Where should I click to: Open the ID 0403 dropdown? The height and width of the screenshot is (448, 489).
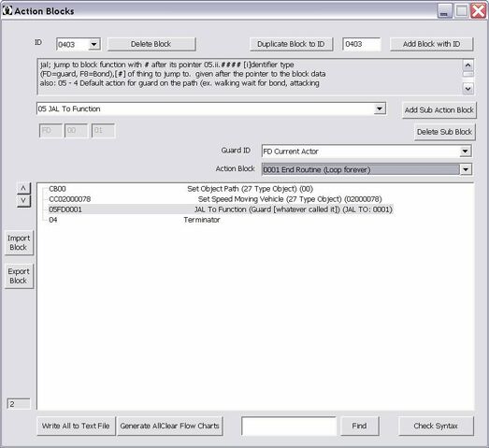pyautogui.click(x=93, y=44)
